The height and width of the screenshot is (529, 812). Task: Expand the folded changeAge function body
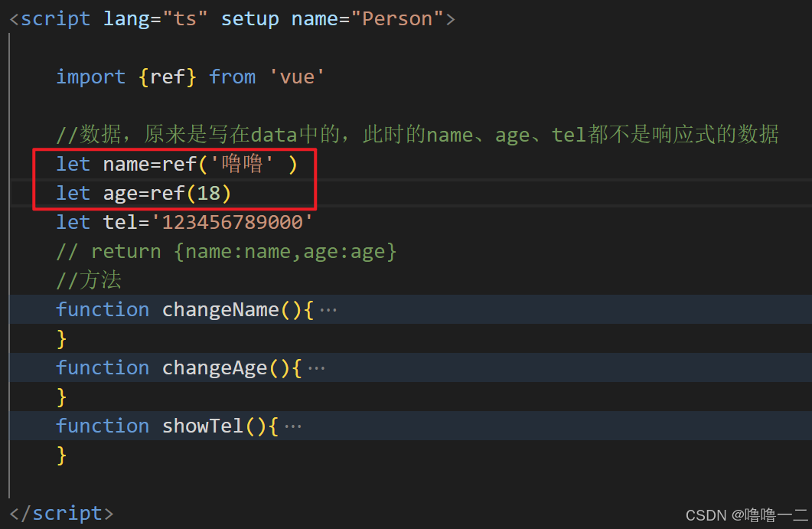[318, 367]
